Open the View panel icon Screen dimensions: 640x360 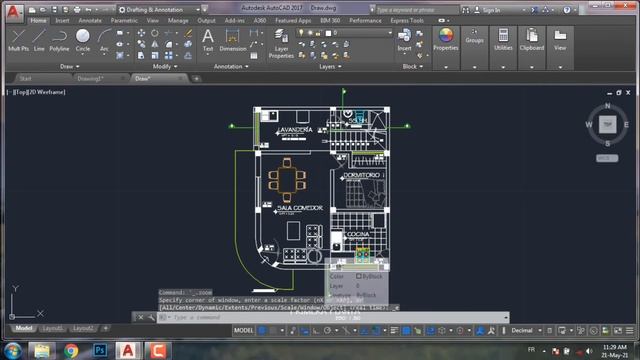[560, 40]
